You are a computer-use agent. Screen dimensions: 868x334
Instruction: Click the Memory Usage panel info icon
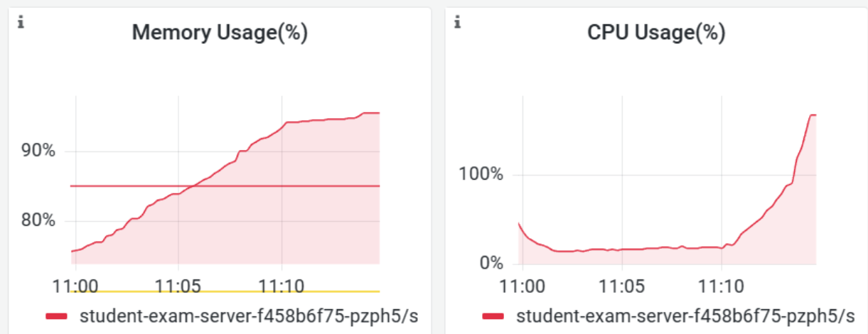point(21,23)
